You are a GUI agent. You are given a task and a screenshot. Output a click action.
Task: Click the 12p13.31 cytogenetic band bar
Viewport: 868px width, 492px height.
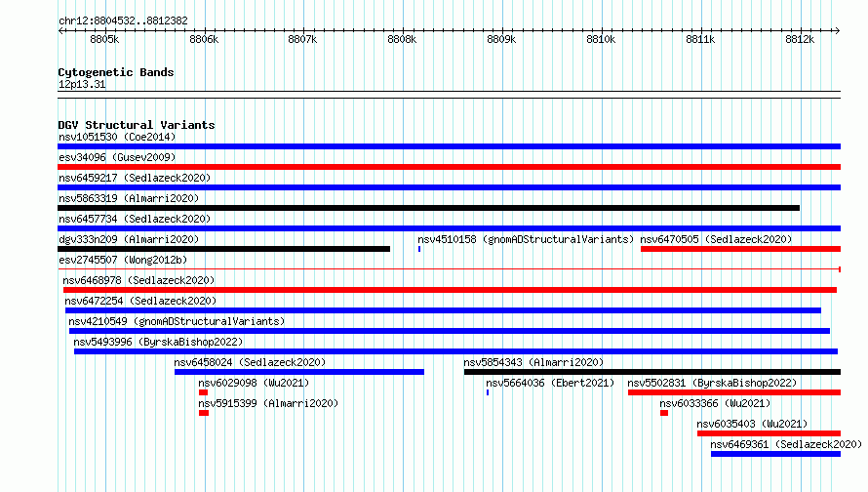[449, 95]
